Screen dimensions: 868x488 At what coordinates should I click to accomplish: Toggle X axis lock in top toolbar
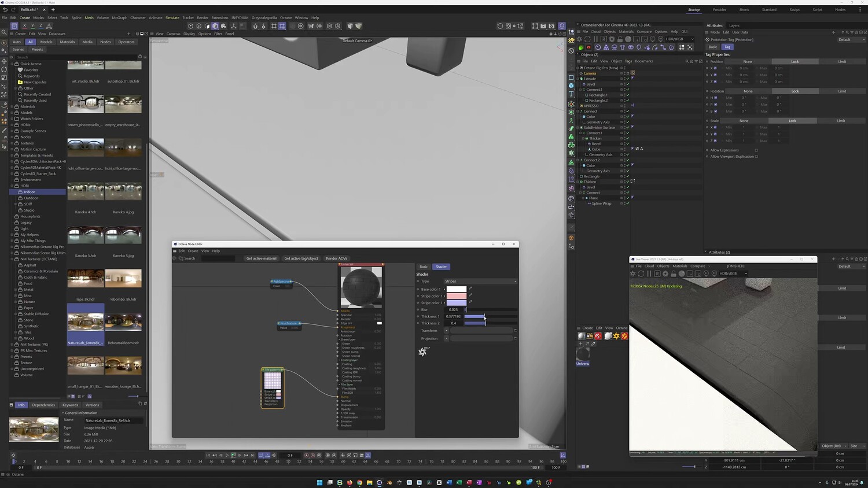pos(24,26)
